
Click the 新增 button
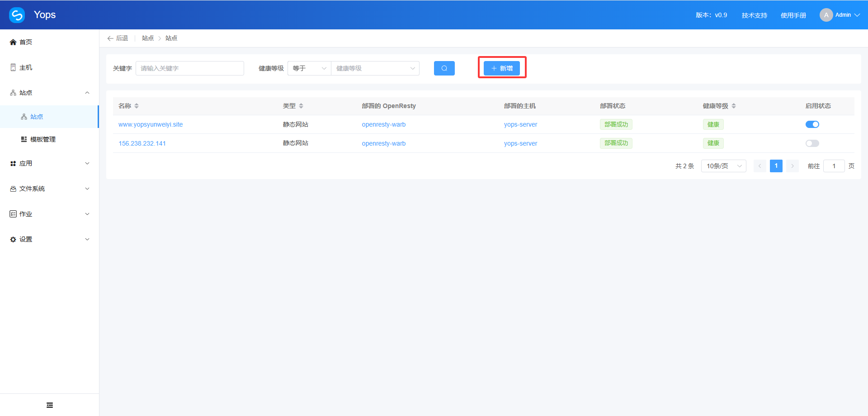coord(502,68)
